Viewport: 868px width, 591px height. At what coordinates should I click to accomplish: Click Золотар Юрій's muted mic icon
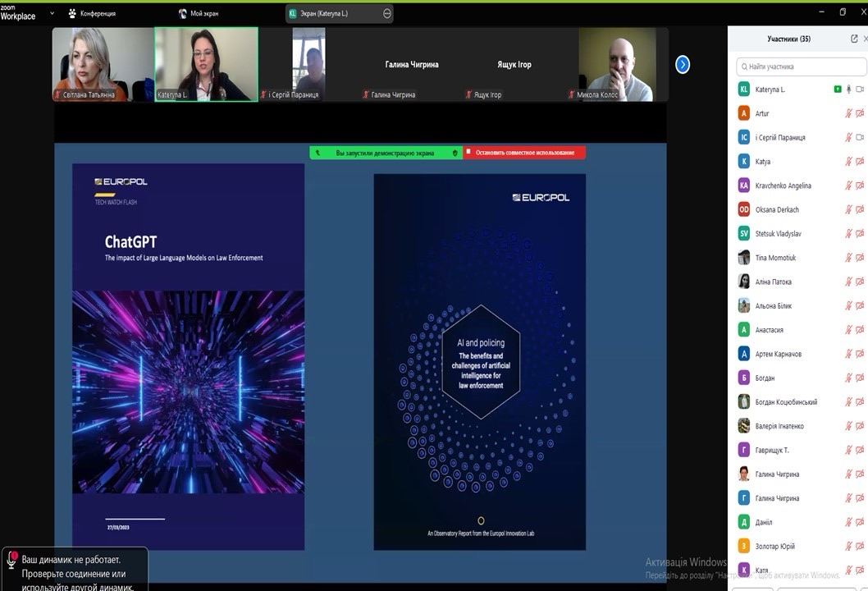coord(848,546)
